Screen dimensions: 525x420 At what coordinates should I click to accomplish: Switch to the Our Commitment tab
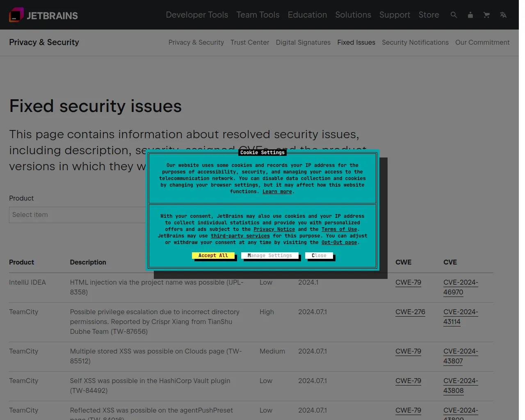tap(482, 42)
